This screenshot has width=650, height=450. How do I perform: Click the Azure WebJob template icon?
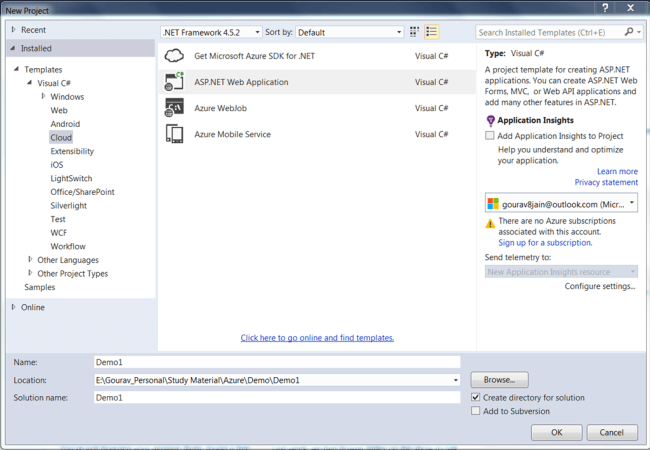pyautogui.click(x=174, y=108)
